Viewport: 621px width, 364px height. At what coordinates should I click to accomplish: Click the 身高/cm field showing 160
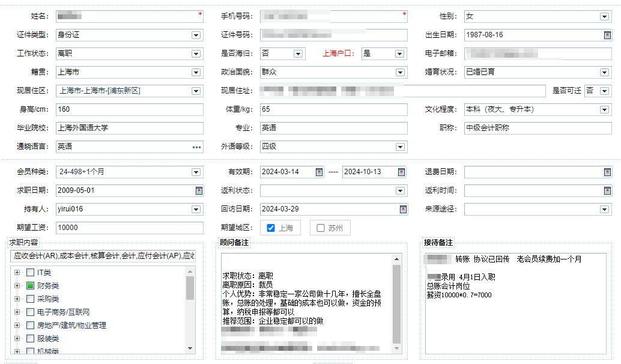tap(130, 109)
